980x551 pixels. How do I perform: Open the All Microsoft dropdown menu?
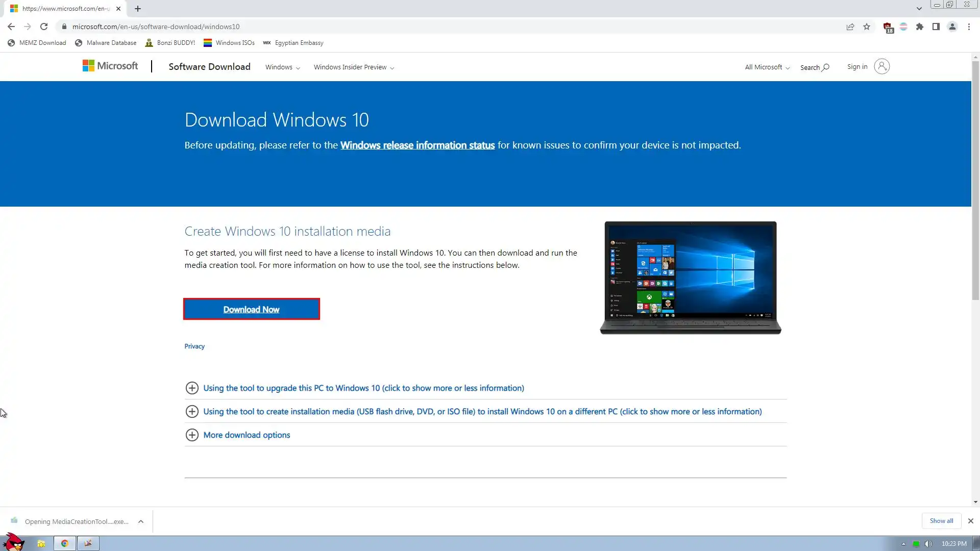pyautogui.click(x=767, y=67)
